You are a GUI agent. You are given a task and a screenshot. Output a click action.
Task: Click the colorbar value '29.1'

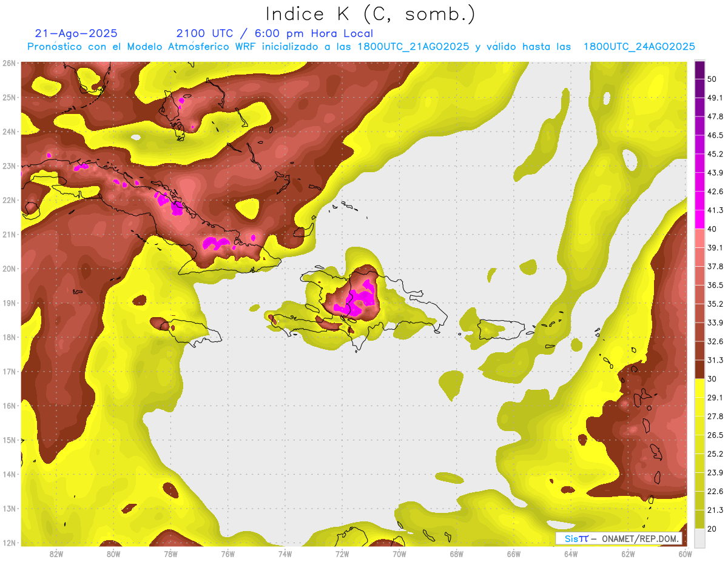click(x=715, y=398)
